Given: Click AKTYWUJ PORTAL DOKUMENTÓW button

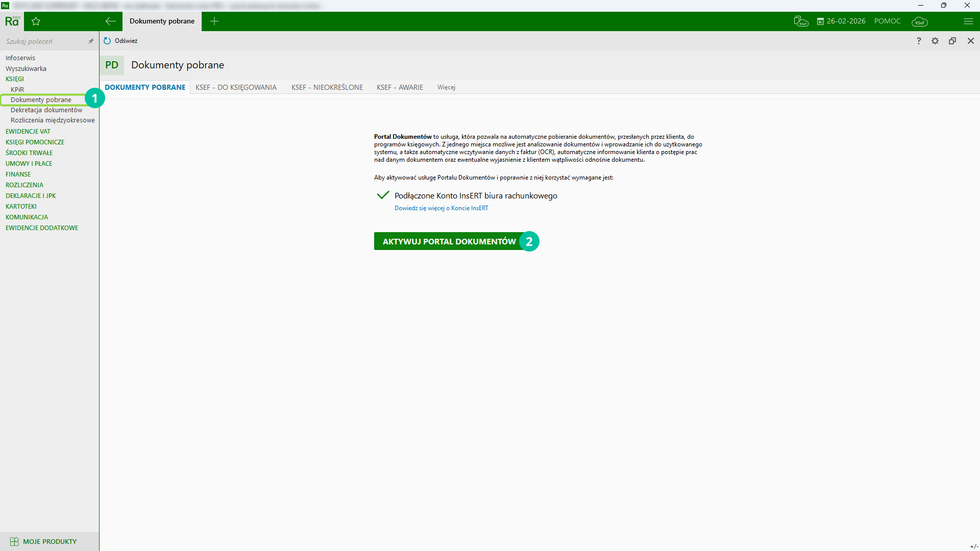Looking at the screenshot, I should [x=449, y=241].
